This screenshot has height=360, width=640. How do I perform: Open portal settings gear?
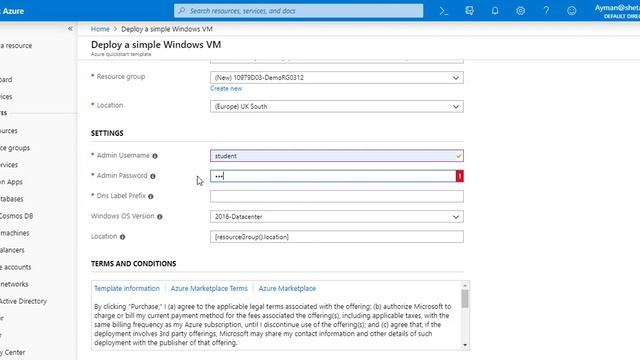point(520,11)
